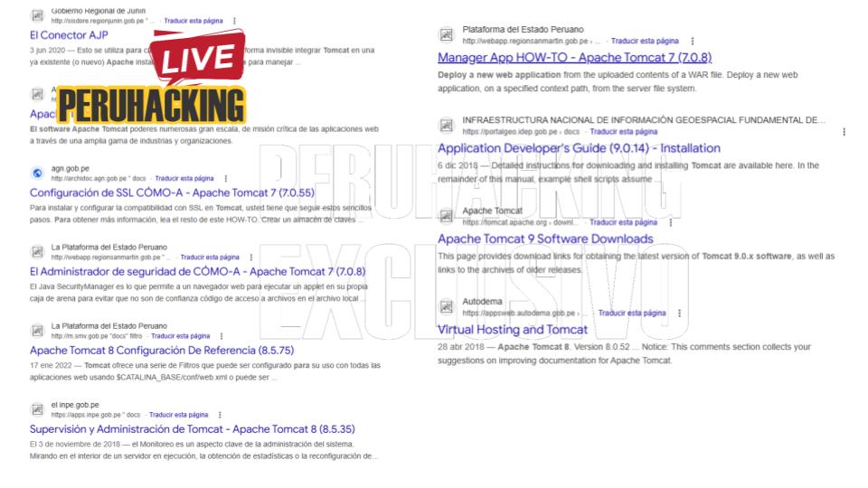
Task: Open Apache Tomcat 9 Software Downloads link
Action: tap(545, 239)
